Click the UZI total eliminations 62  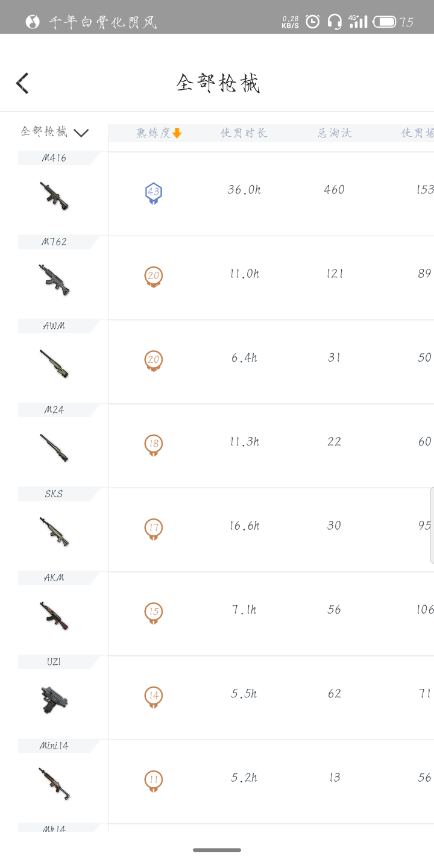335,694
